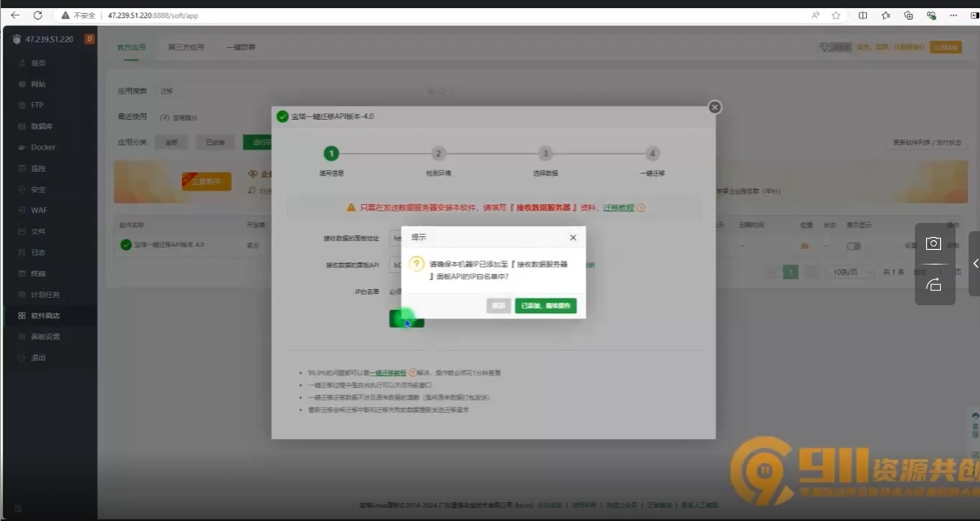The width and height of the screenshot is (980, 521).
Task: Open the 迁移教程 link in warning banner
Action: (618, 208)
